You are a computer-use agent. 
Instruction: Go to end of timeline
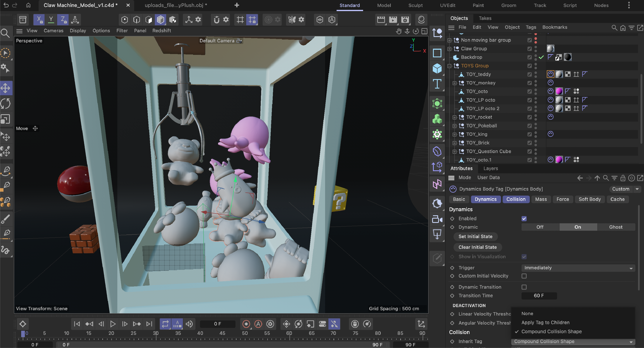click(149, 324)
